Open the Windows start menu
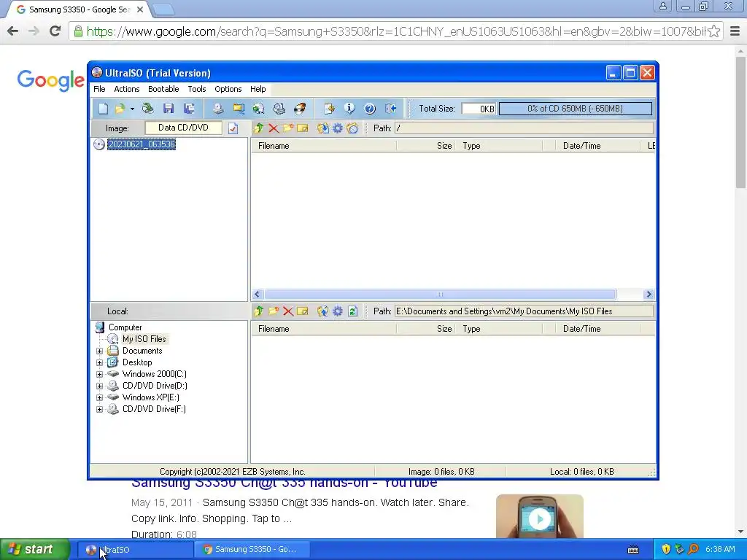This screenshot has height=560, width=747. tap(34, 550)
